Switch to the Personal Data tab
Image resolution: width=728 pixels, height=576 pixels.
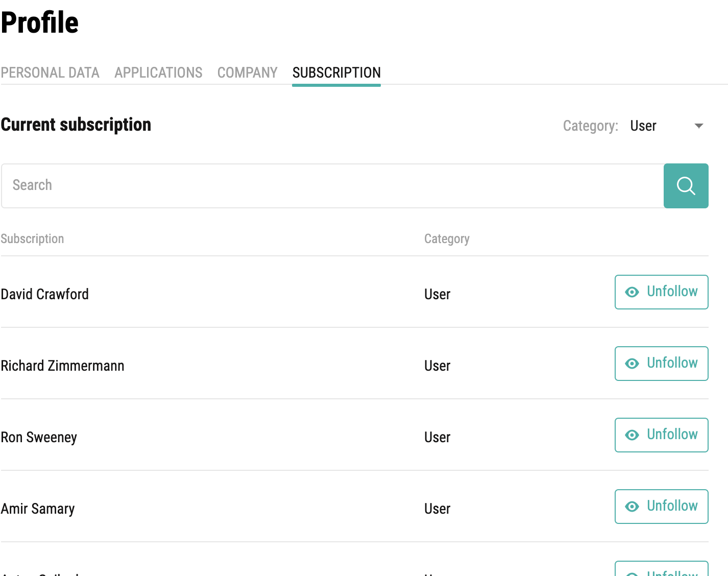click(50, 73)
